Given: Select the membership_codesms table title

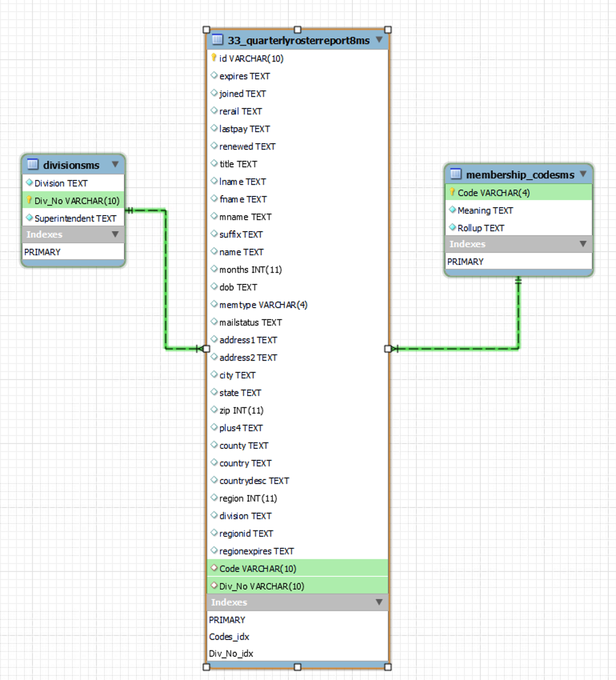Looking at the screenshot, I should (520, 174).
